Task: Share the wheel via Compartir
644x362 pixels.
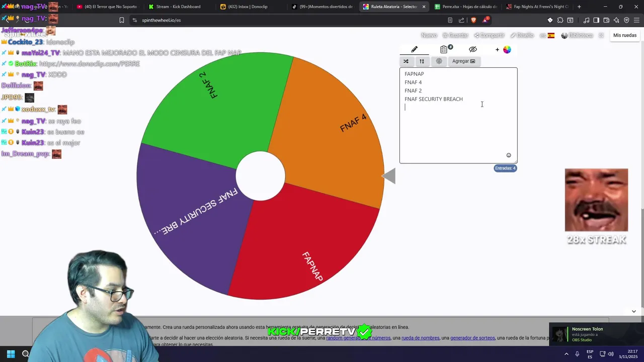Action: [489, 35]
